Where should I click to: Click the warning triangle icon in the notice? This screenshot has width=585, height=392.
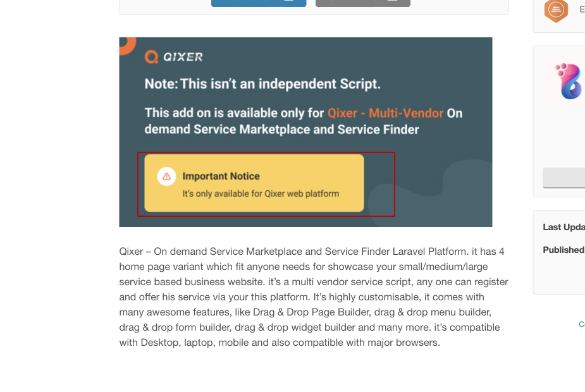(166, 176)
